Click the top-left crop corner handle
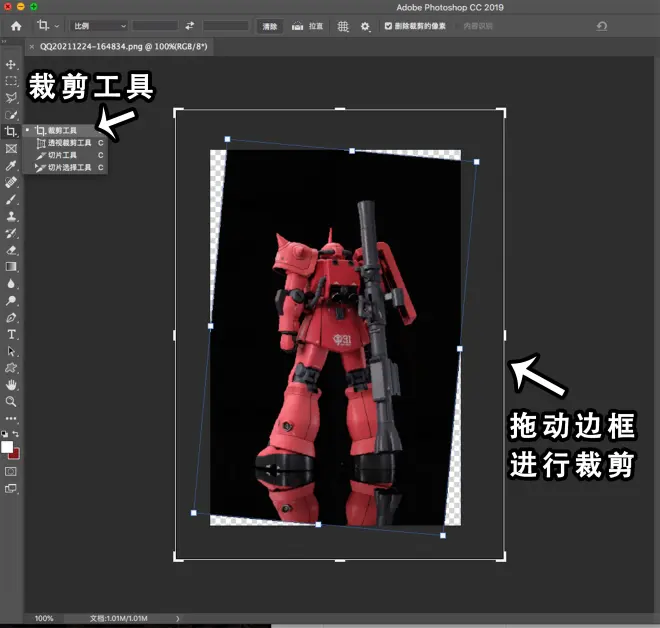 tap(177, 112)
